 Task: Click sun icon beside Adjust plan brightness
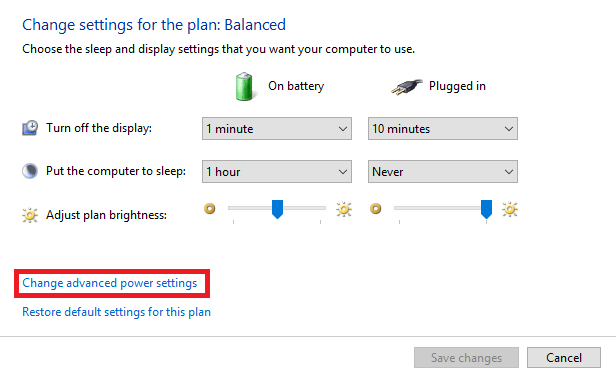click(x=30, y=215)
